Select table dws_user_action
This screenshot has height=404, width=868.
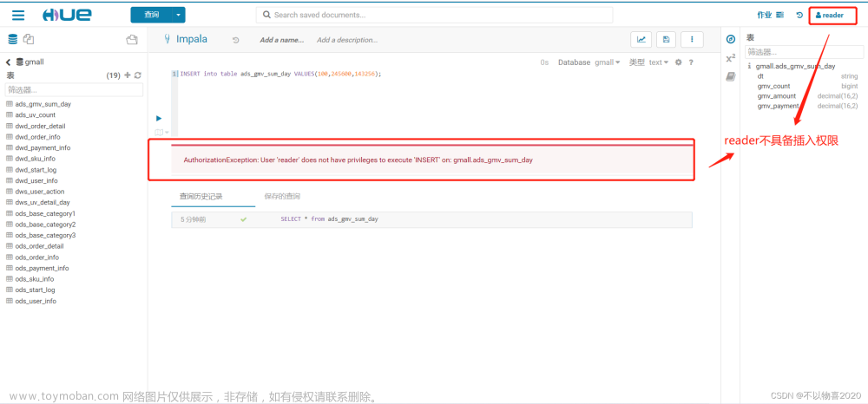[40, 192]
